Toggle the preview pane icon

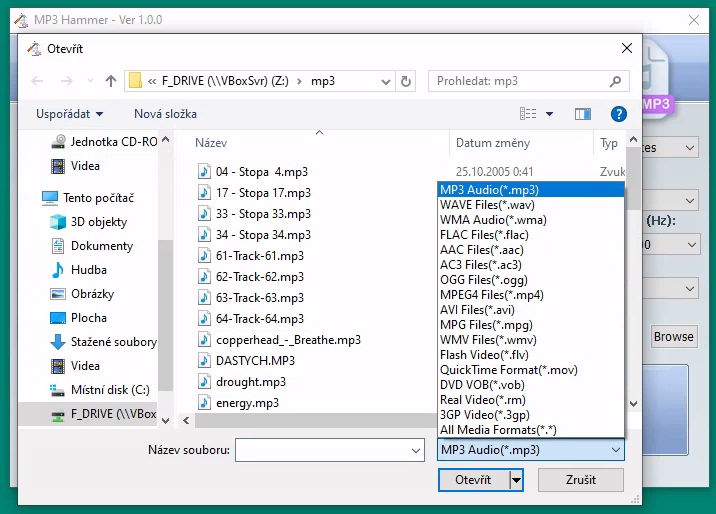click(x=583, y=114)
